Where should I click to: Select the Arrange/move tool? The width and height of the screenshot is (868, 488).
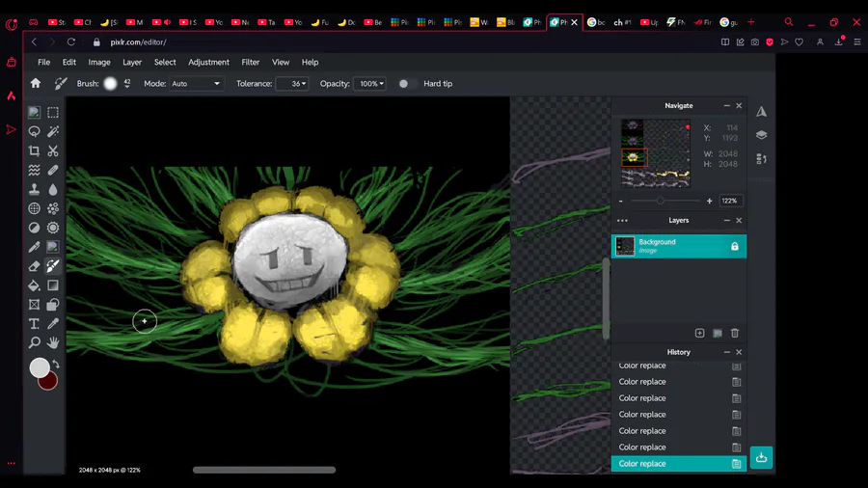[34, 112]
